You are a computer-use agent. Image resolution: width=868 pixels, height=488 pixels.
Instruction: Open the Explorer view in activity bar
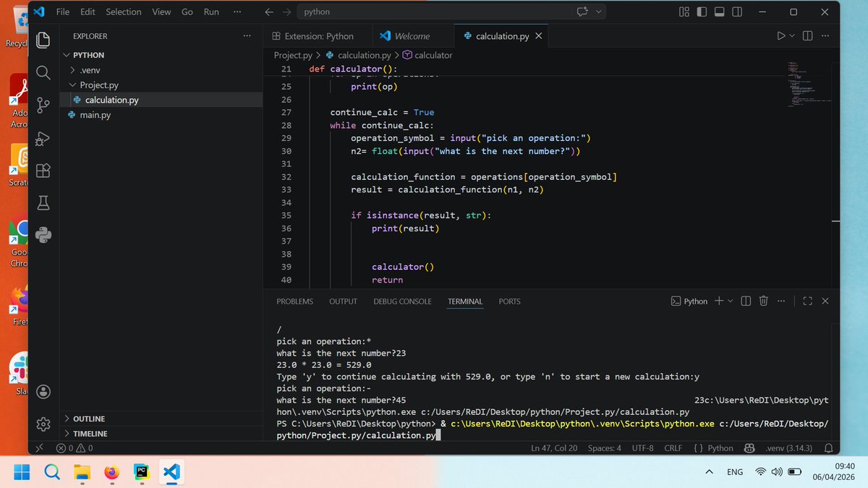43,39
